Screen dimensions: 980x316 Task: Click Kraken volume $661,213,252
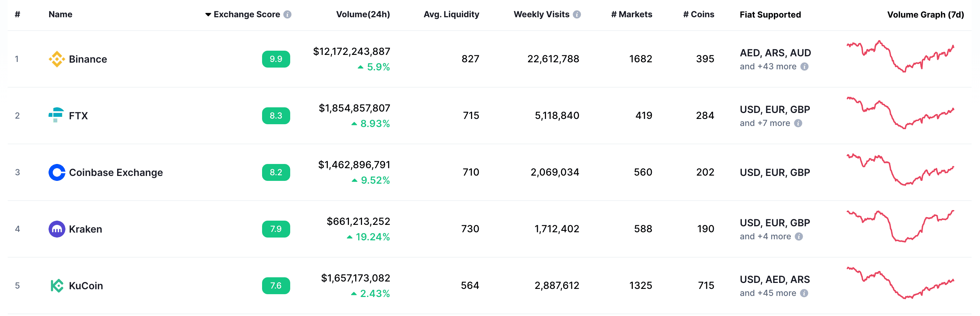tap(358, 222)
